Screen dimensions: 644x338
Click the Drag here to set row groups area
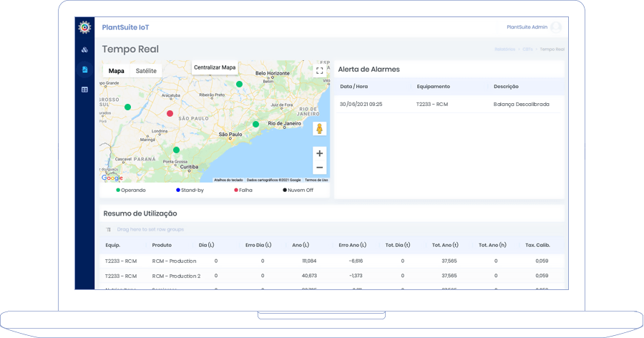click(150, 229)
